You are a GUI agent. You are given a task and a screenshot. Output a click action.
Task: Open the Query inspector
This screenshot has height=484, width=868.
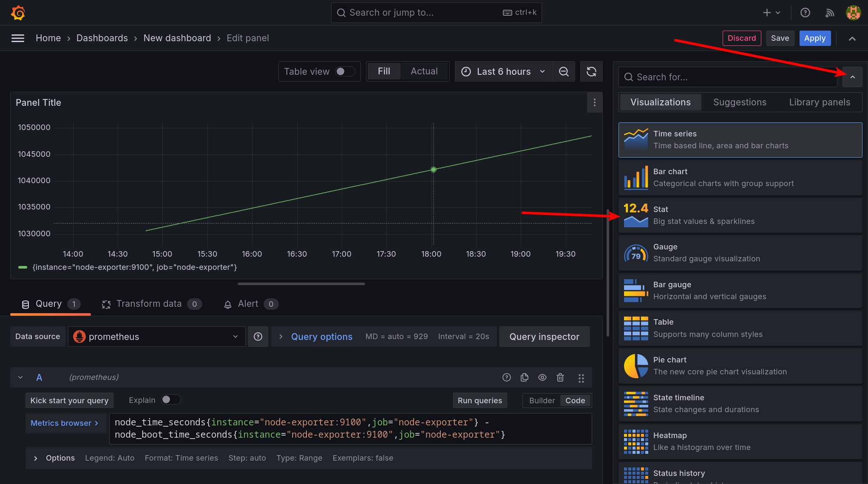pyautogui.click(x=544, y=337)
